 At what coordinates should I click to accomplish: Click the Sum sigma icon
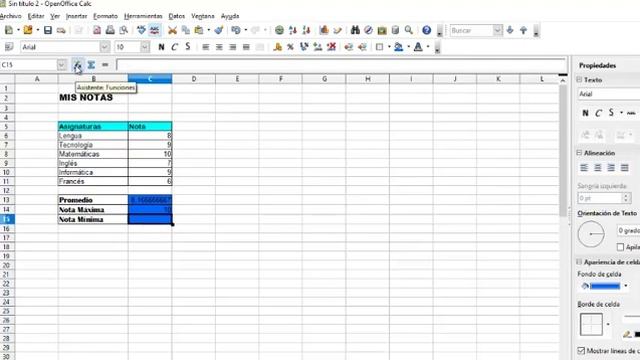click(91, 65)
